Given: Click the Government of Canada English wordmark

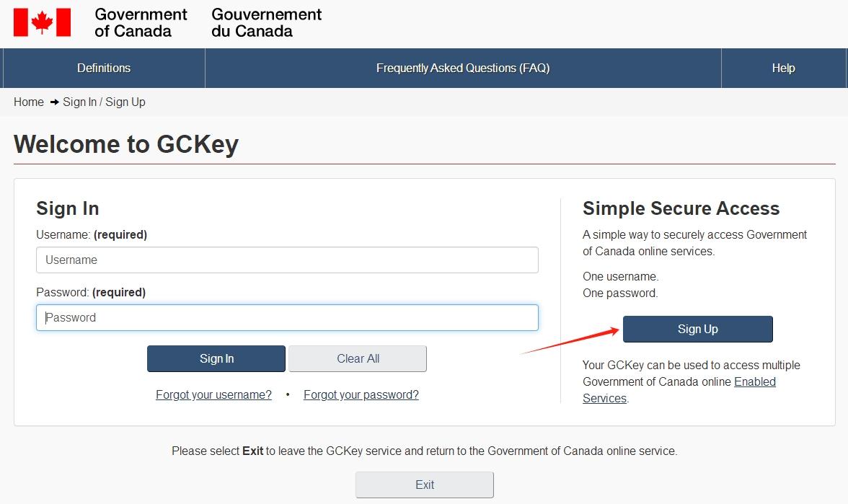Looking at the screenshot, I should click(x=141, y=22).
